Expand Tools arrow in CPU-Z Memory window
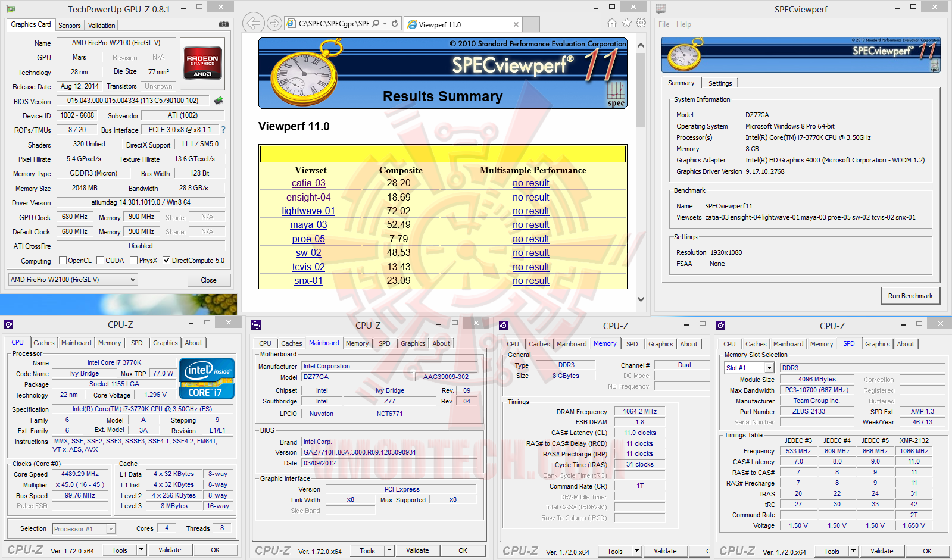This screenshot has height=560, width=952. point(637,551)
